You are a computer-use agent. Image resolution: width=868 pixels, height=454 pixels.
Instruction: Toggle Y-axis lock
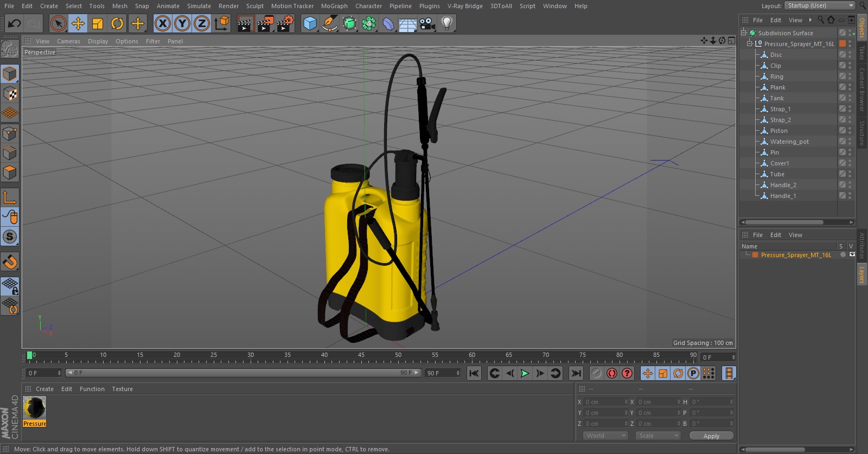(182, 23)
